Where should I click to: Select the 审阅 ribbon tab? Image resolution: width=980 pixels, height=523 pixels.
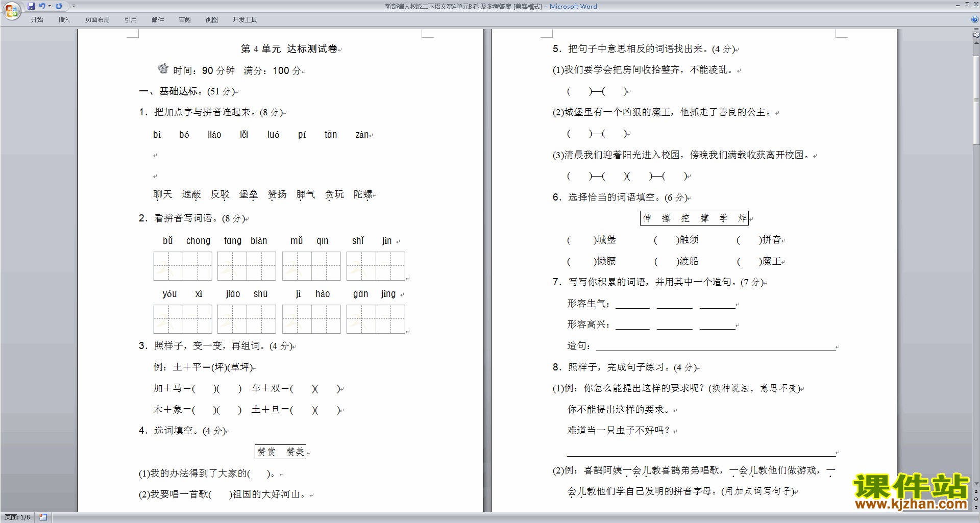[x=185, y=20]
